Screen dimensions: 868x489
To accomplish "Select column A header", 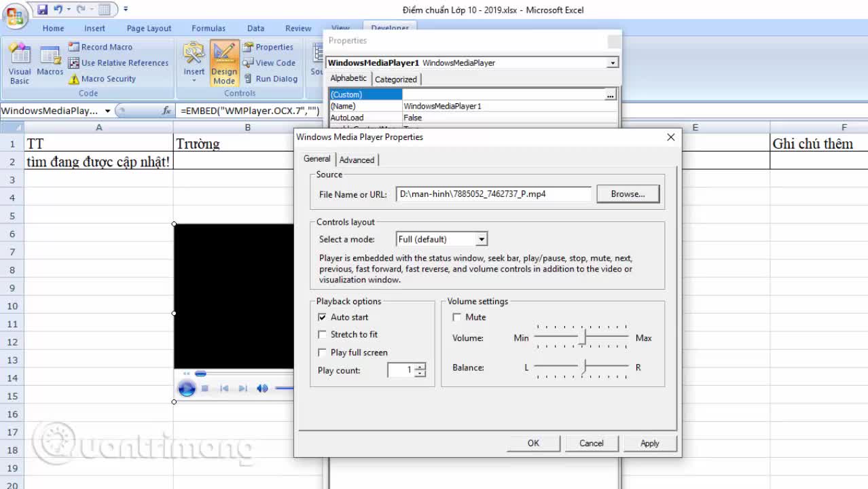I will point(98,127).
